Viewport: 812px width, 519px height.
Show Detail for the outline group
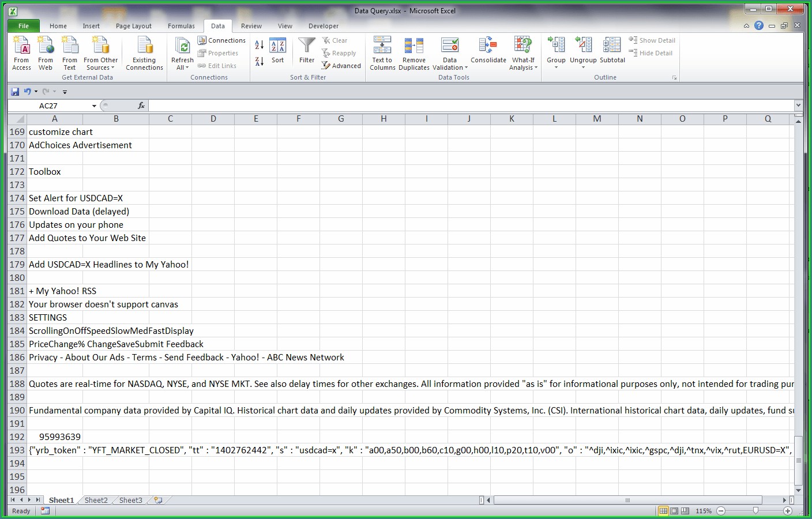pos(652,40)
